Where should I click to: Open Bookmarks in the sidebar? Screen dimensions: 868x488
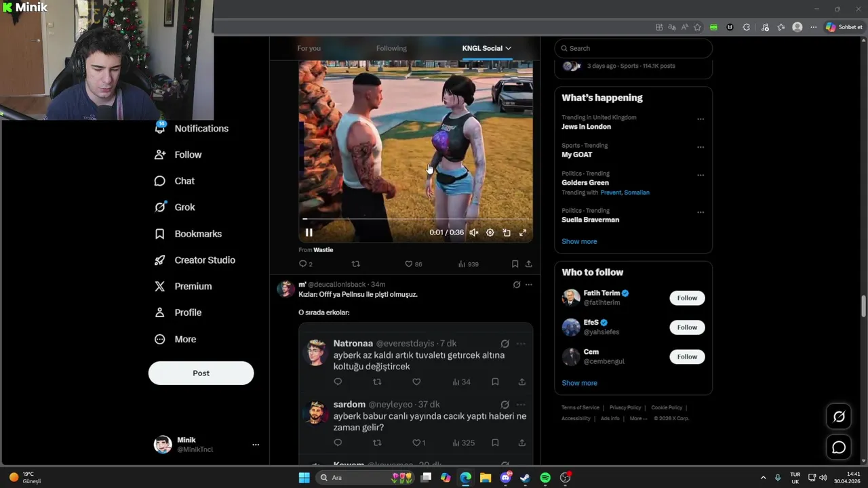(189, 234)
